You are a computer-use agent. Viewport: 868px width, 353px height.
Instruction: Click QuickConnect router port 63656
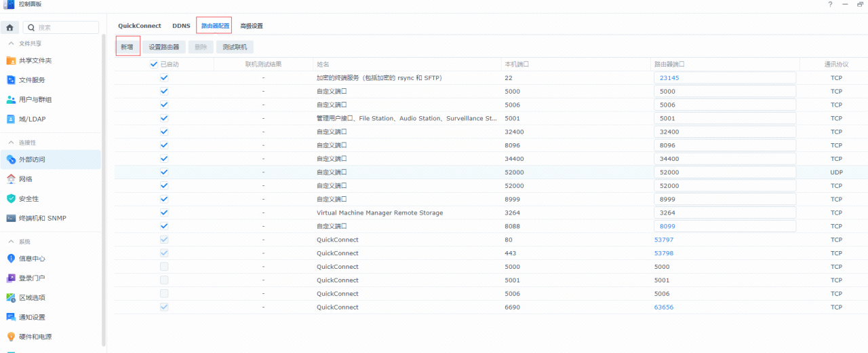click(664, 307)
